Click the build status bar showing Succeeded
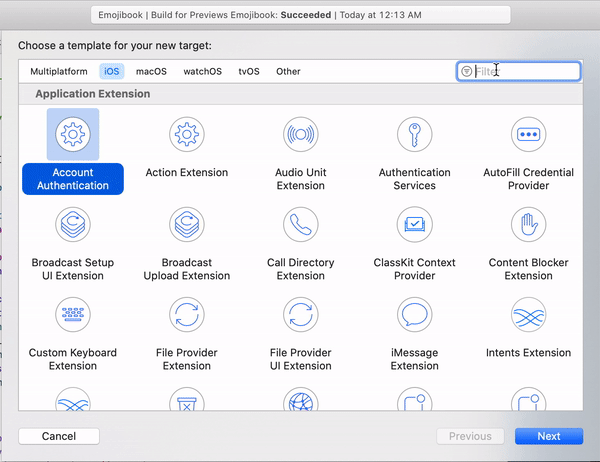Image resolution: width=600 pixels, height=462 pixels. pyautogui.click(x=301, y=15)
